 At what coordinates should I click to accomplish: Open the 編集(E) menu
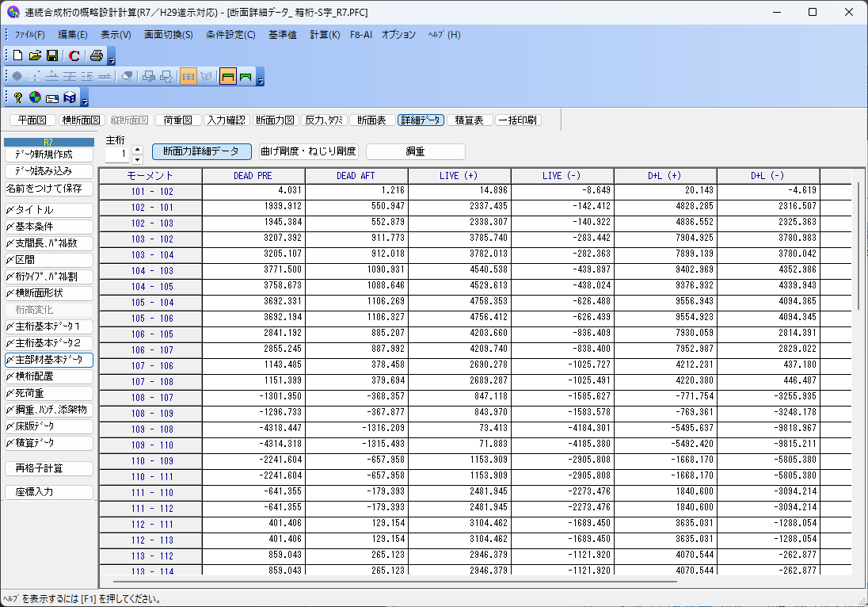point(73,34)
